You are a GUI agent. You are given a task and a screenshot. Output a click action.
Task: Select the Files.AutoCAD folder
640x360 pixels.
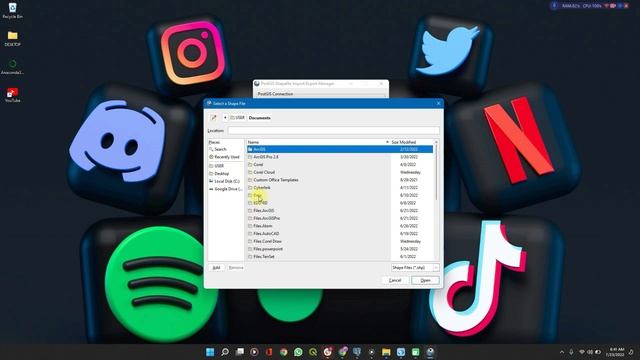point(340,234)
